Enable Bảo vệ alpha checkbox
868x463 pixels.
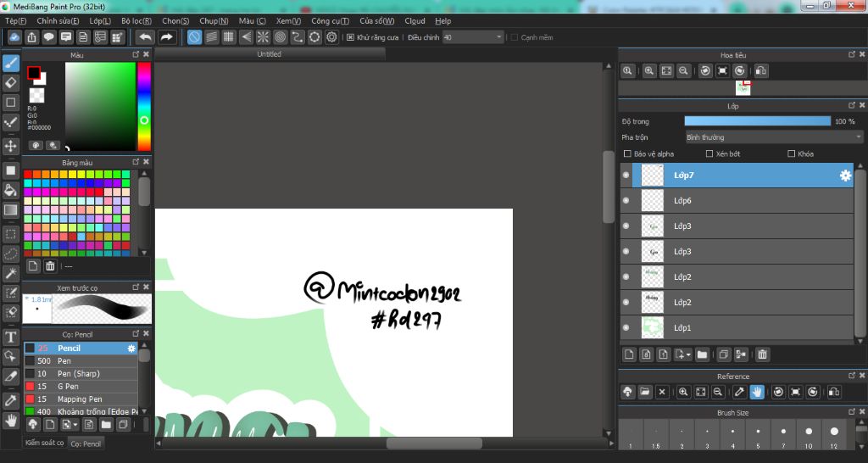point(628,153)
